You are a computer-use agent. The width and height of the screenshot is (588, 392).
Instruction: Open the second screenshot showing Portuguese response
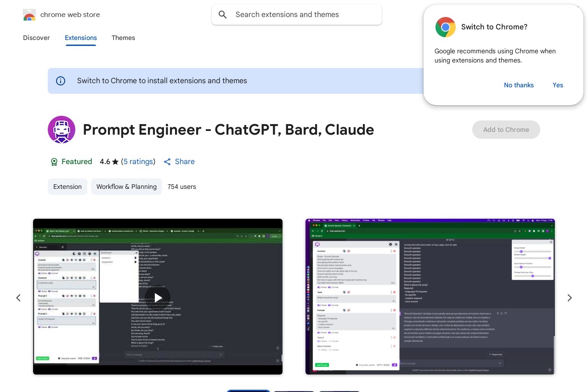point(430,296)
